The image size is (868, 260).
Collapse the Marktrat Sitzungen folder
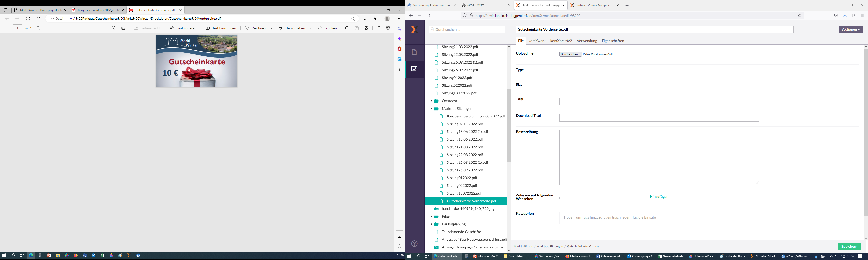pyautogui.click(x=431, y=109)
